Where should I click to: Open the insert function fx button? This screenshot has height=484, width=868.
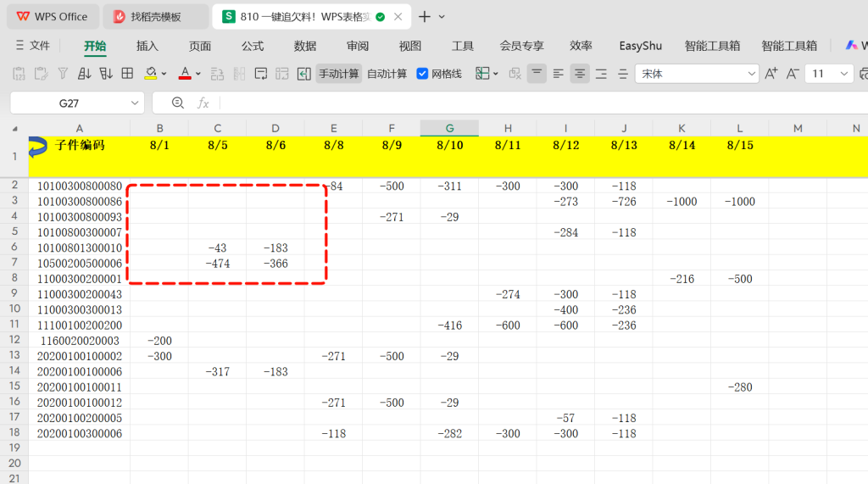[203, 103]
